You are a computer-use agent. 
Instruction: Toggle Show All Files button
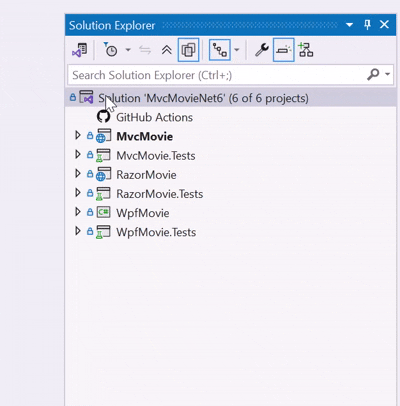pyautogui.click(x=188, y=50)
